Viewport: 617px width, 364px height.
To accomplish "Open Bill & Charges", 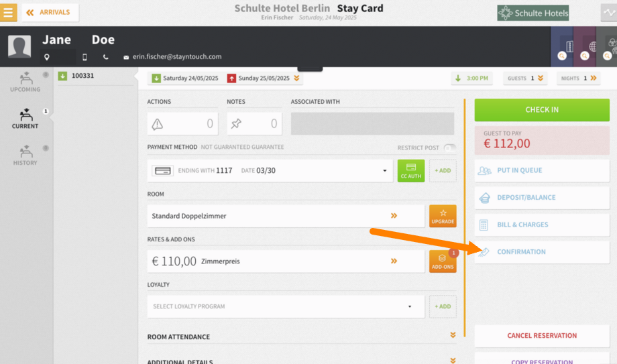I will [x=542, y=225].
